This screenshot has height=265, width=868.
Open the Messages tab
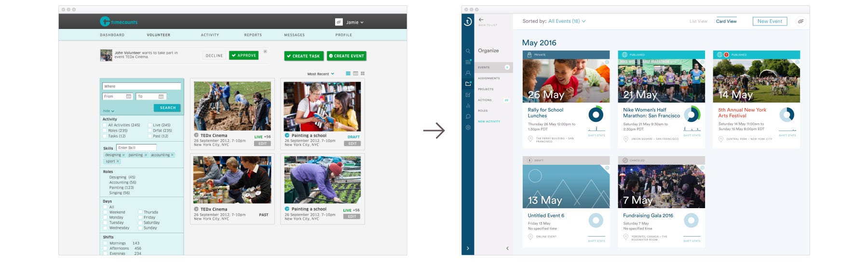click(x=295, y=35)
